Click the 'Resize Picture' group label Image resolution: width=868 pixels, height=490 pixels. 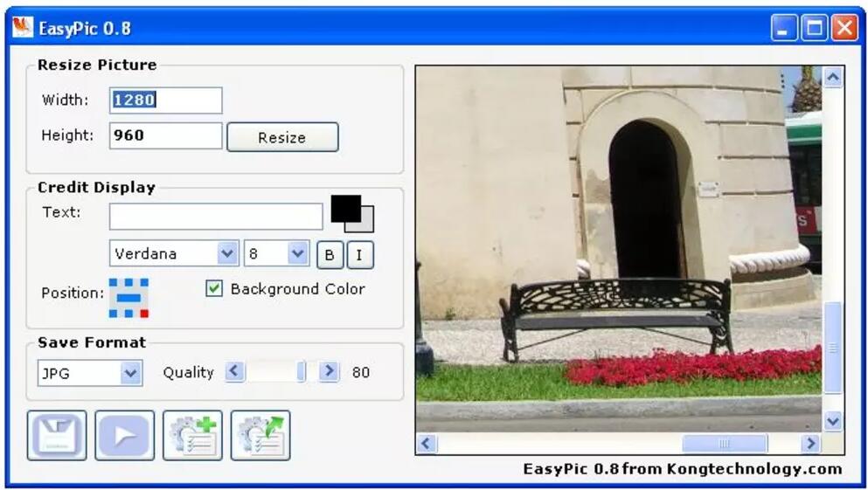(x=97, y=65)
